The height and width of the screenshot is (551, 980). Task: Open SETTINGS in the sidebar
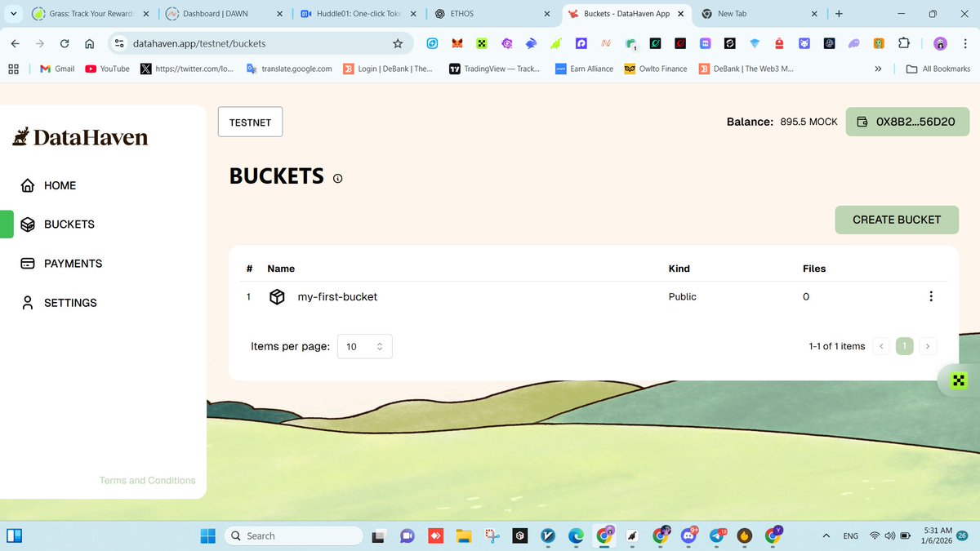(59, 303)
